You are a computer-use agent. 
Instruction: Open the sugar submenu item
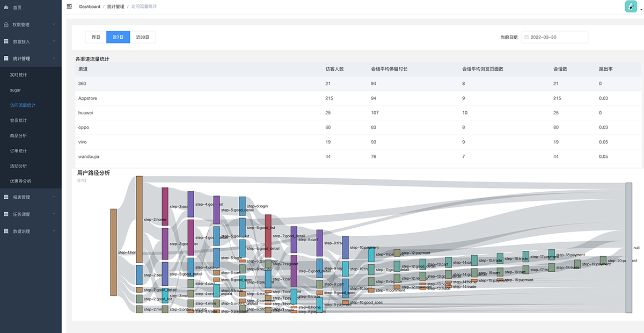tap(31, 90)
